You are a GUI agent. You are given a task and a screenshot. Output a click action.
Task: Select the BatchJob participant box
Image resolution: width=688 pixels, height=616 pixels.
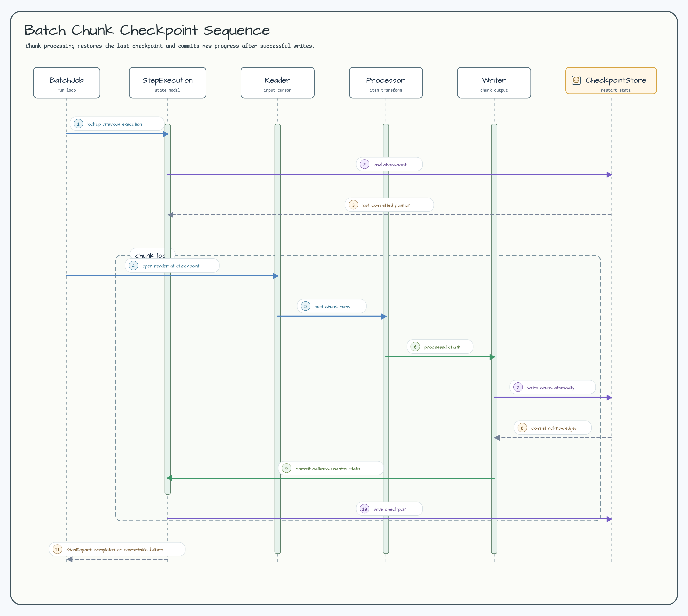(x=67, y=83)
